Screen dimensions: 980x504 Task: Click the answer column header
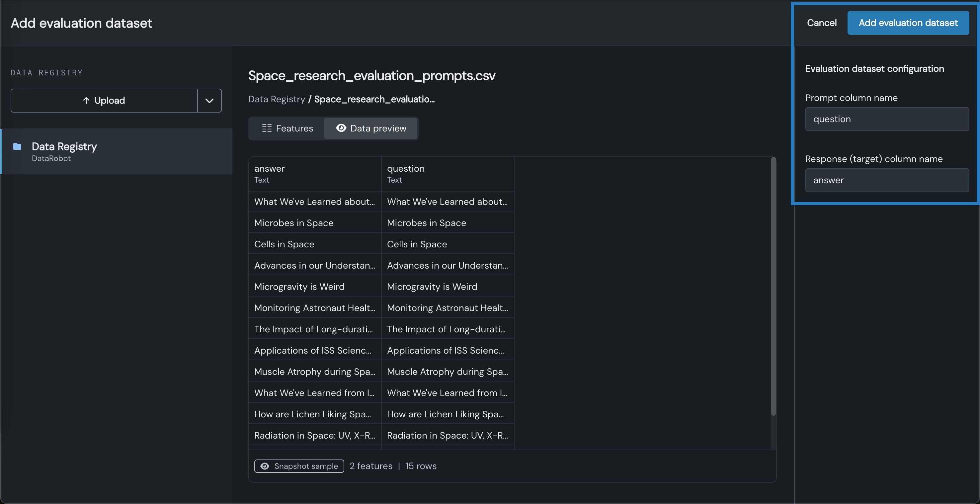315,174
